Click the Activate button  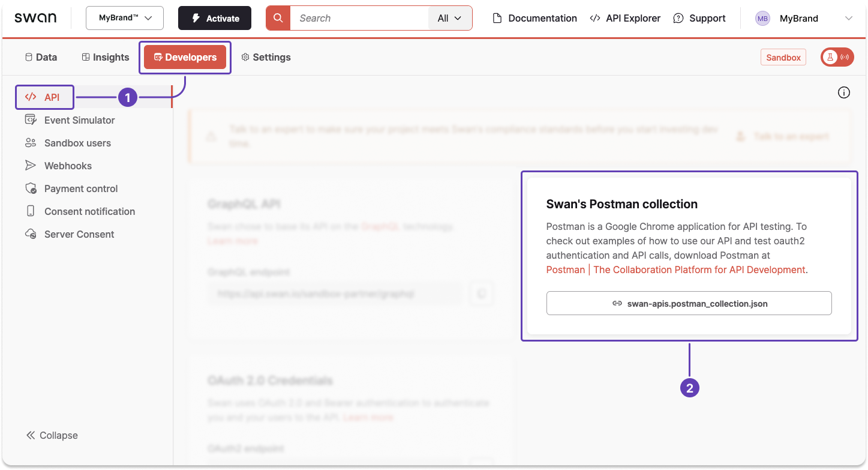[214, 18]
